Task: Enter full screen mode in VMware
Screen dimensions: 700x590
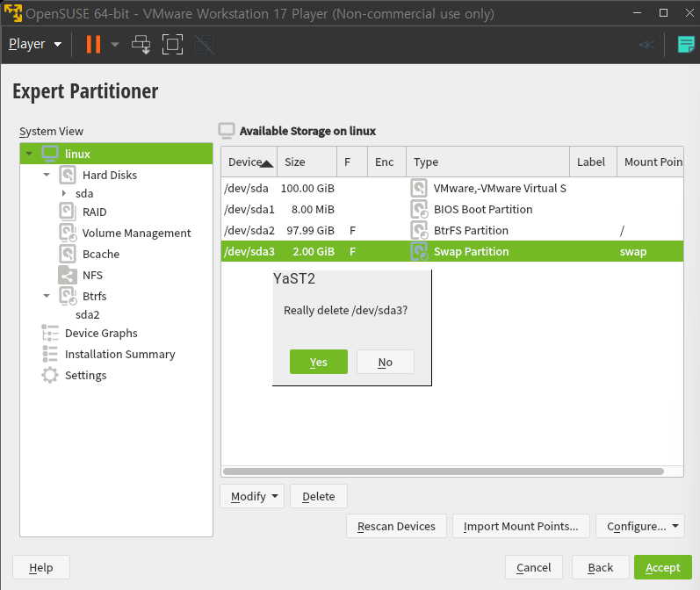Action: point(172,44)
